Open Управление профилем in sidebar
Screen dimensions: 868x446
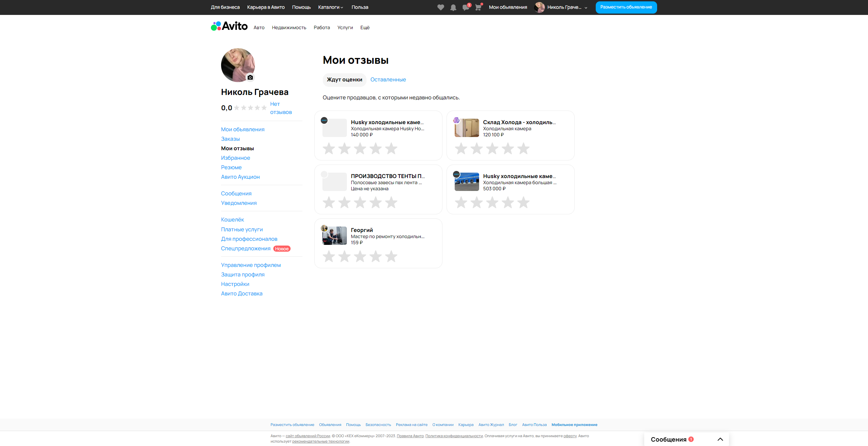(251, 265)
